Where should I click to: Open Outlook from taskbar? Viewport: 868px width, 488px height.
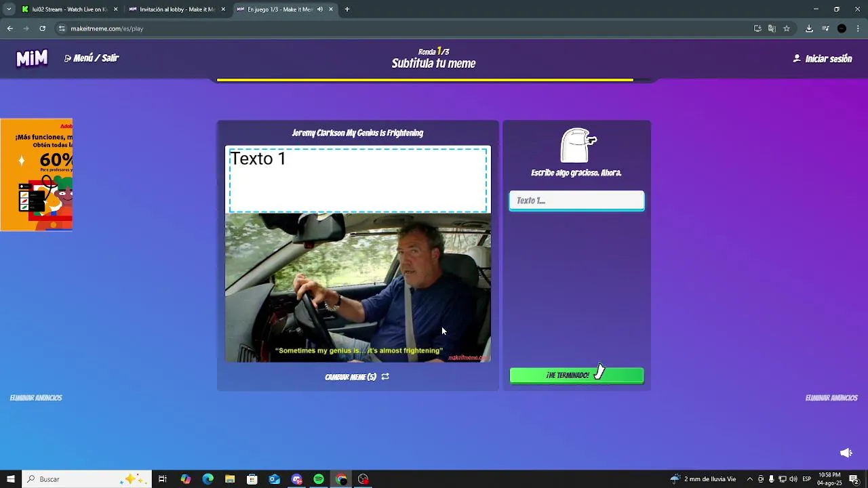click(274, 479)
